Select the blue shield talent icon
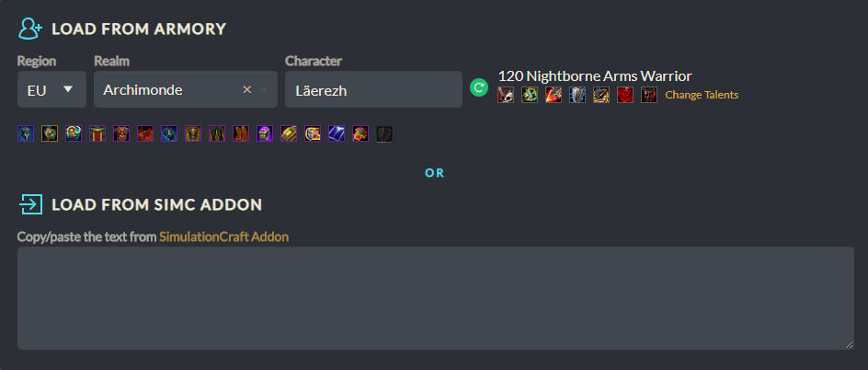 tap(577, 95)
